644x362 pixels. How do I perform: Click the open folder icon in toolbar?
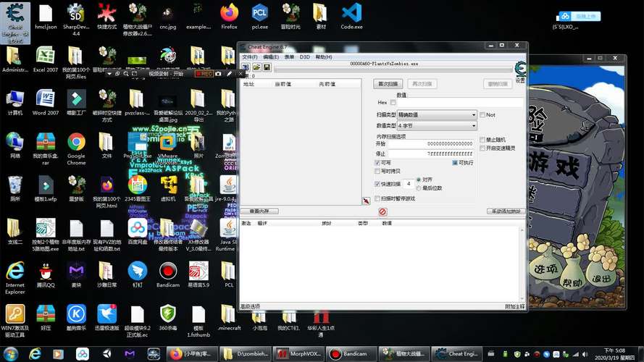click(x=256, y=67)
